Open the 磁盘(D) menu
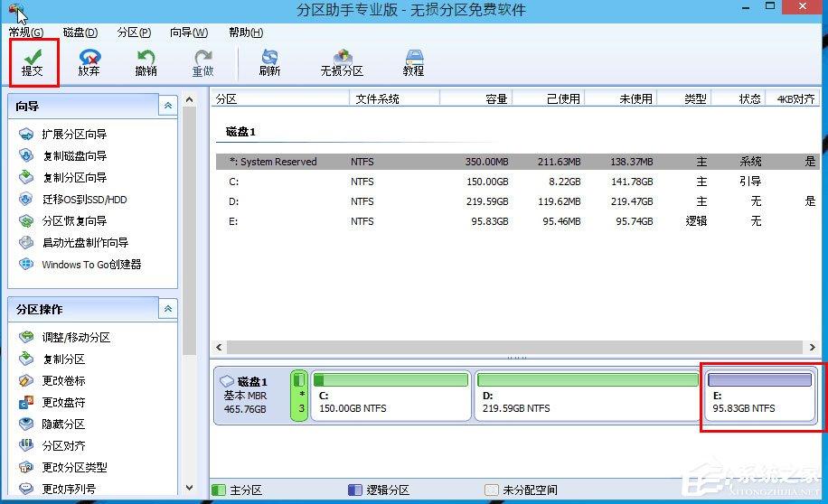Viewport: 828px width, 504px height. [x=80, y=33]
